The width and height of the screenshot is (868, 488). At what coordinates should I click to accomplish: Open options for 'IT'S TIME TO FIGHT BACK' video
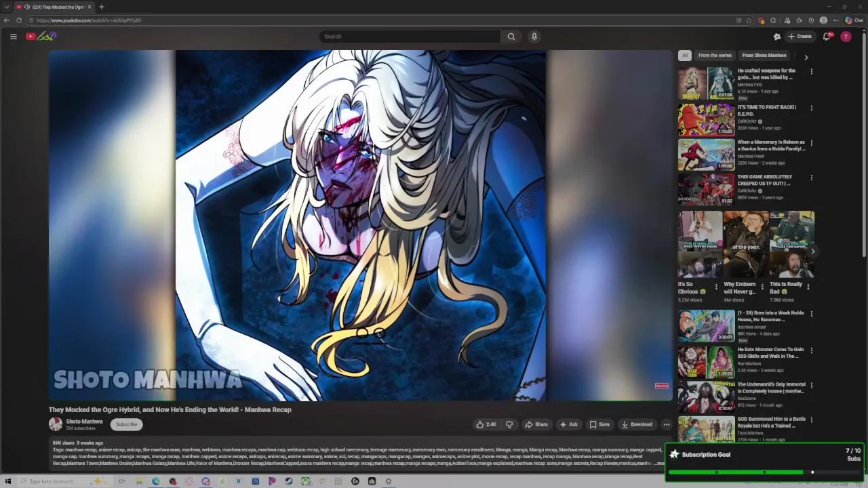811,108
